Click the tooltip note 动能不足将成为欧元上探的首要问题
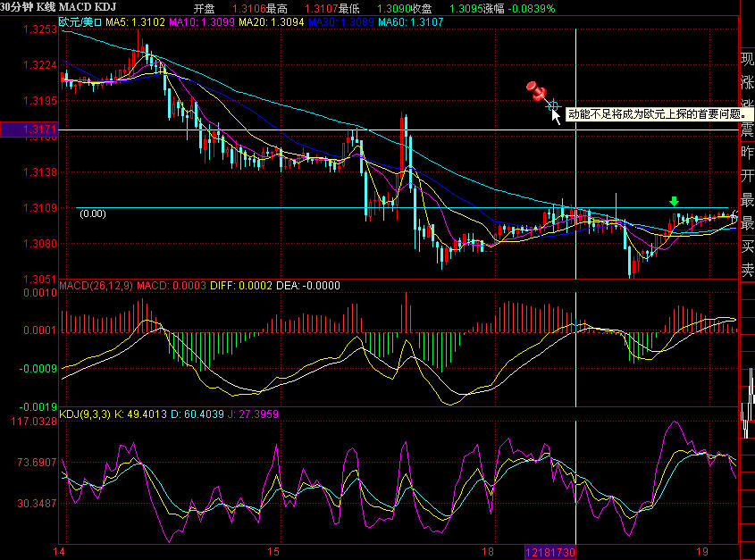The width and height of the screenshot is (755, 560). pyautogui.click(x=659, y=114)
